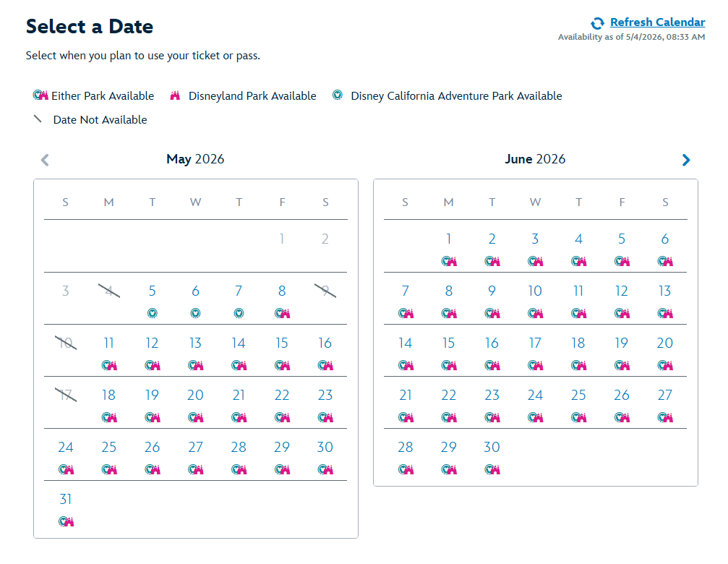Click either-park icon under May 31

tap(66, 521)
